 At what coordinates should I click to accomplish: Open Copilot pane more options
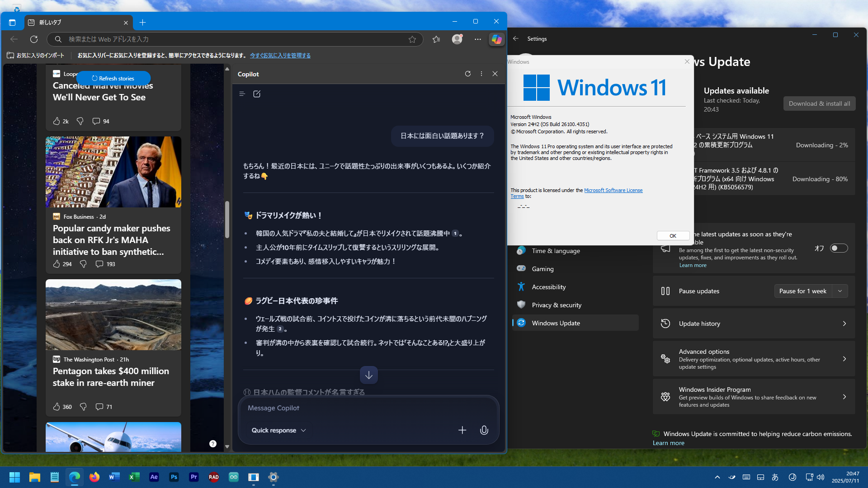[481, 74]
